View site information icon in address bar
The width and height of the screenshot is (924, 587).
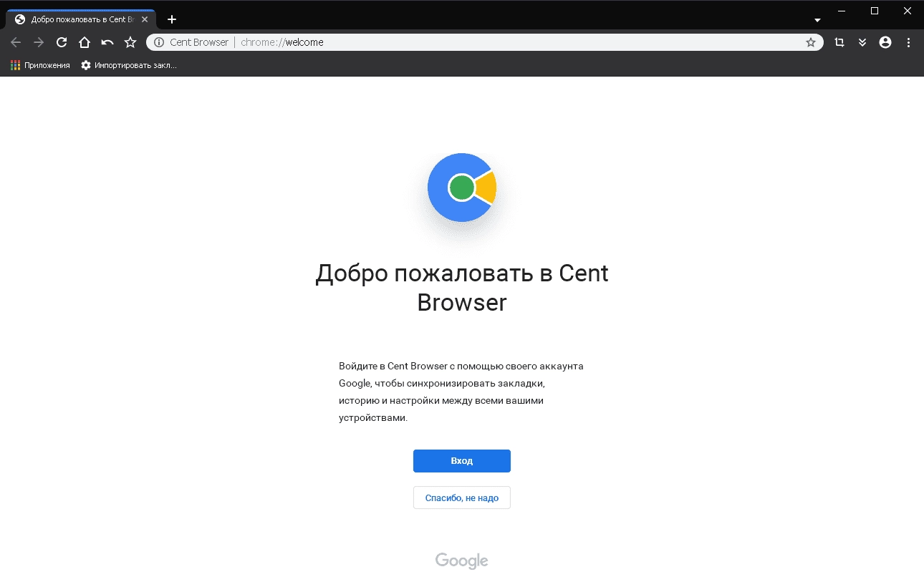pyautogui.click(x=159, y=42)
